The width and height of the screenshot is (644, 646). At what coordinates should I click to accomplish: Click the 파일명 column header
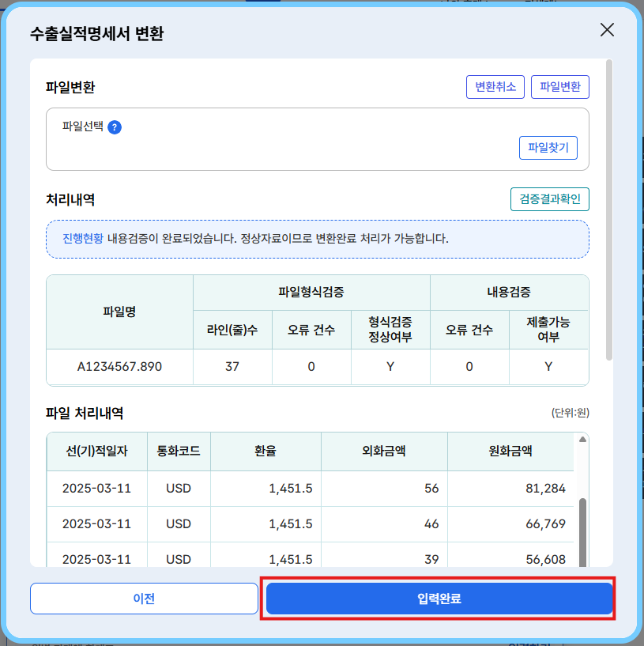pyautogui.click(x=119, y=312)
